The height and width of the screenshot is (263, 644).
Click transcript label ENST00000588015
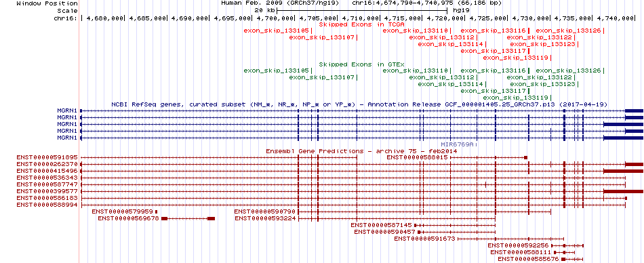[x=418, y=157]
